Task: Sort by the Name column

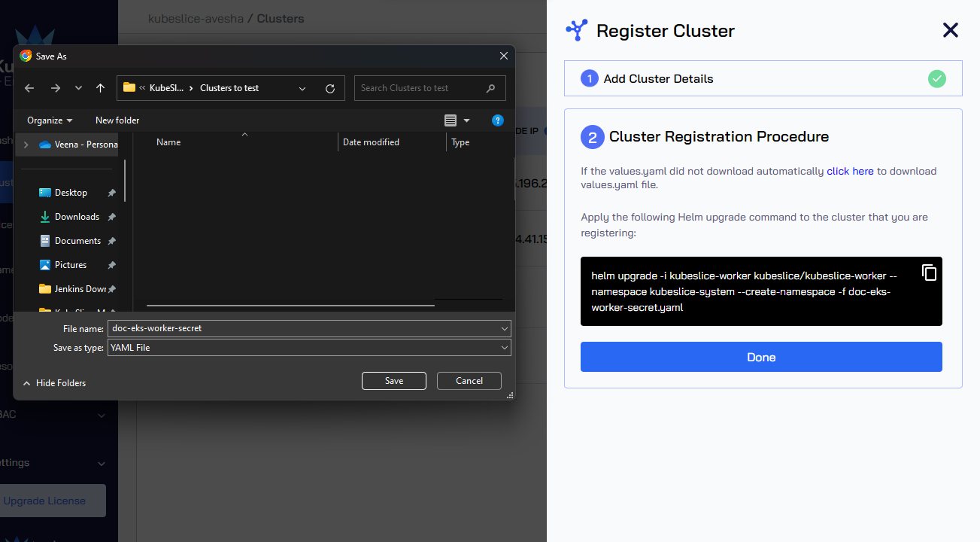Action: (x=168, y=142)
